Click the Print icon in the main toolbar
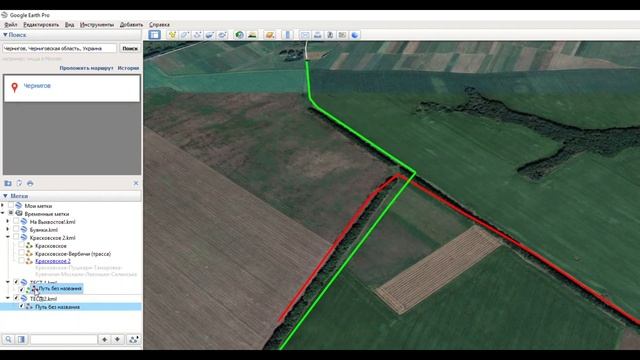Image resolution: width=640 pixels, height=360 pixels. click(318, 35)
